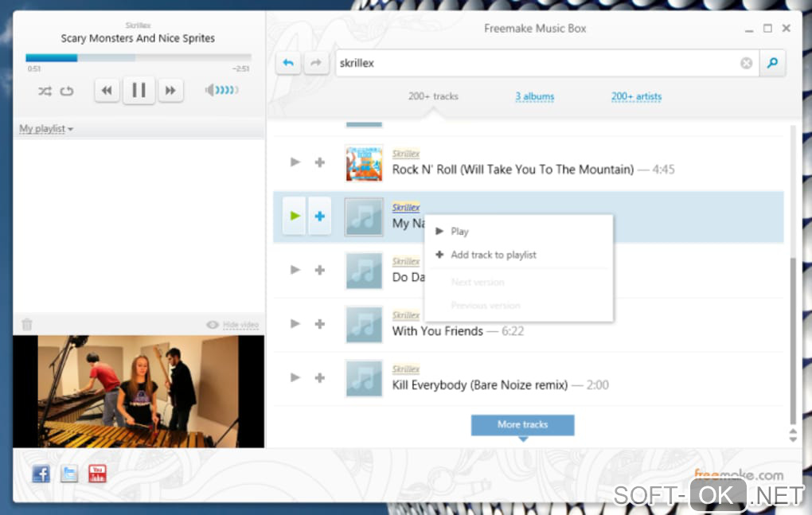Add Kill Everybody remix to playlist
Image resolution: width=812 pixels, height=515 pixels.
(x=320, y=377)
